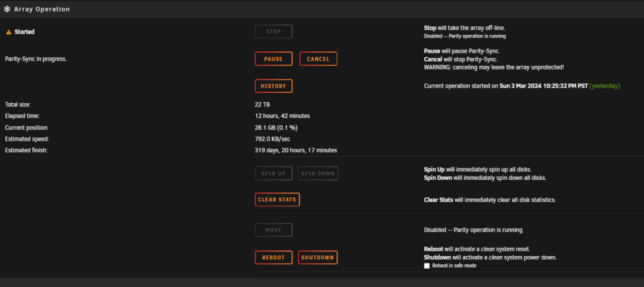Cancel the running Parity-Sync
The width and height of the screenshot is (644, 287).
click(318, 59)
